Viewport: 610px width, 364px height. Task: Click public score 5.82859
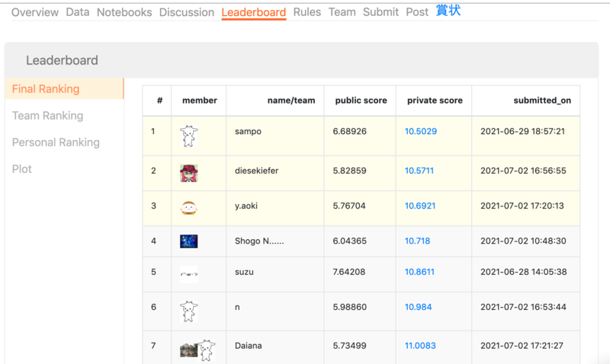(x=349, y=171)
